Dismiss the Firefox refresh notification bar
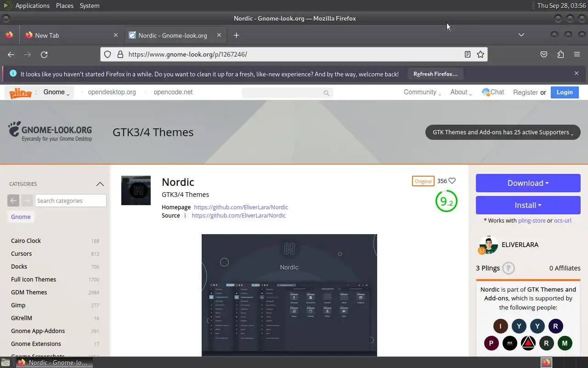The image size is (588, 368). click(577, 73)
